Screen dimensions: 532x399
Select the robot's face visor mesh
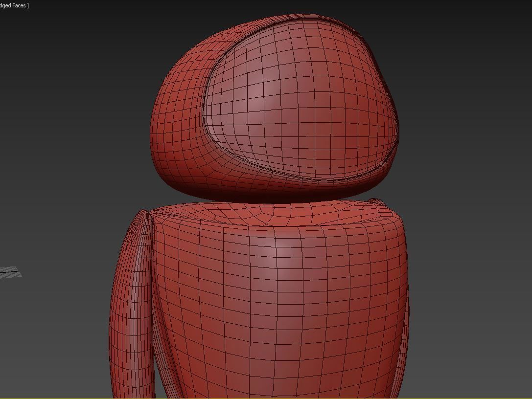[301, 100]
